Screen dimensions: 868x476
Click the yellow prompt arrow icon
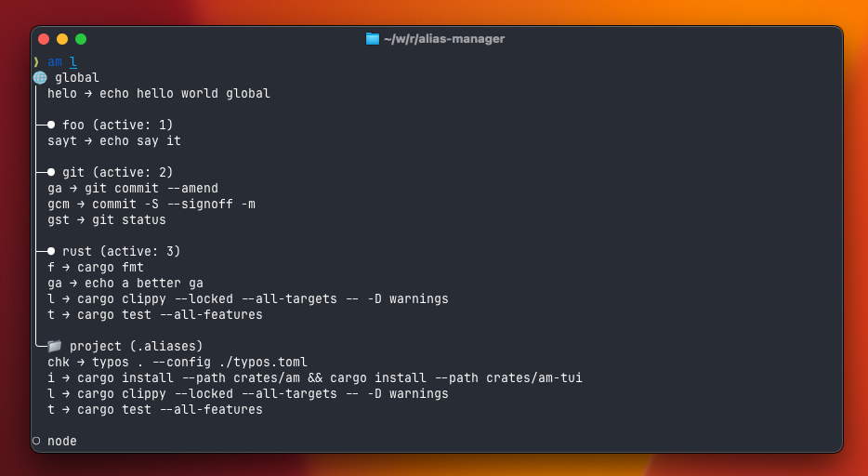(x=36, y=61)
